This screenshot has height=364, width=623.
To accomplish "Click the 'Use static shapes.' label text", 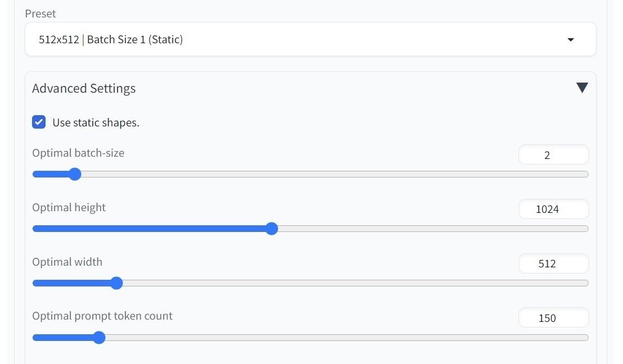I will [96, 122].
